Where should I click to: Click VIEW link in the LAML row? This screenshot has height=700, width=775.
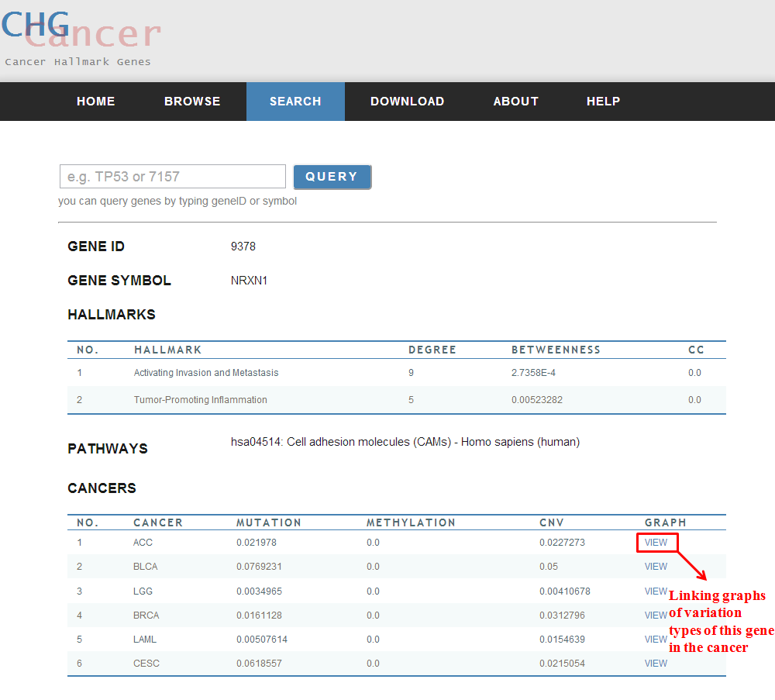point(655,640)
